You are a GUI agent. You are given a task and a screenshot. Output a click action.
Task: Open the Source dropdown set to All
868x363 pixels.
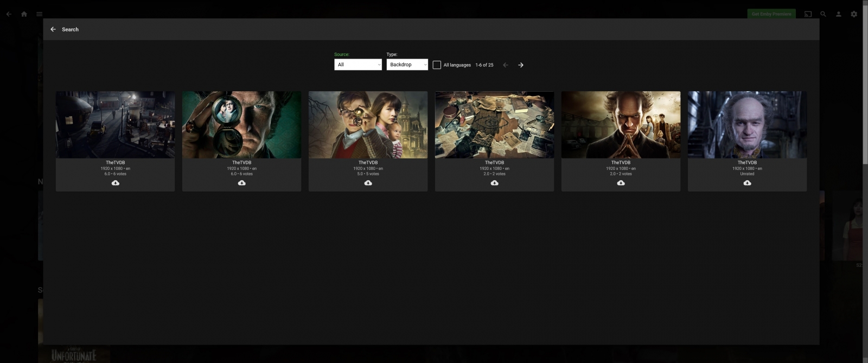[x=358, y=65]
